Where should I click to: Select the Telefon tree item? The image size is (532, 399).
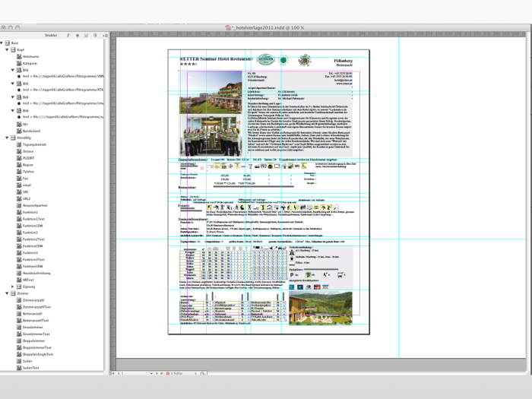click(29, 172)
